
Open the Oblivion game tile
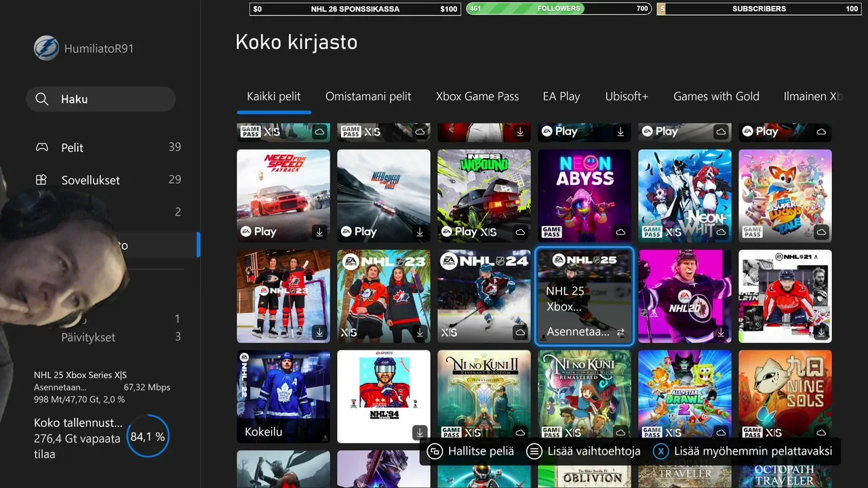585,469
